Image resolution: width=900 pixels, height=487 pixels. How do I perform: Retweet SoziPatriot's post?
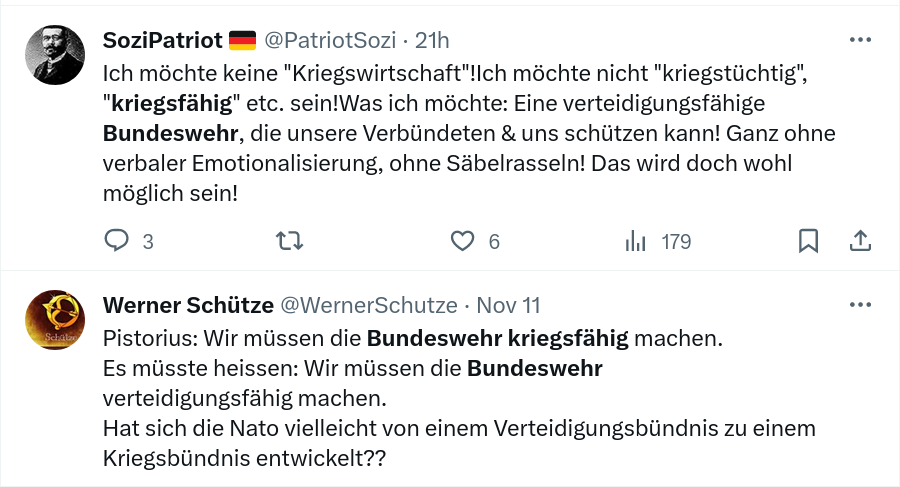(x=289, y=241)
